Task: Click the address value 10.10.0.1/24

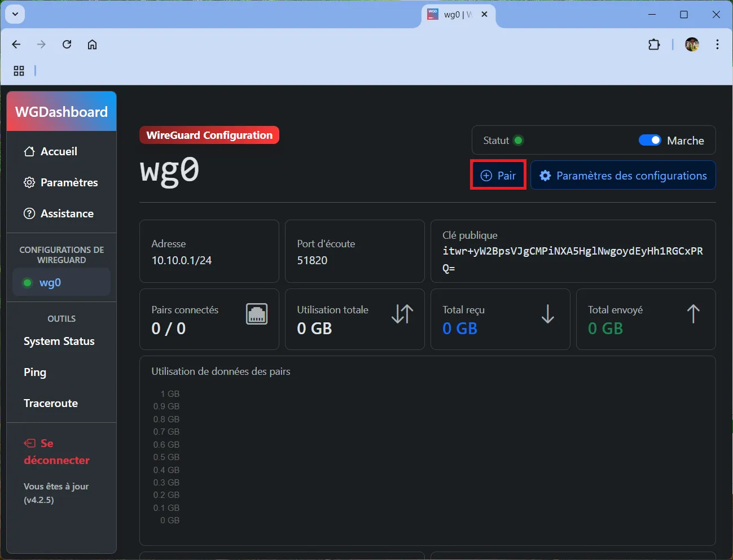Action: [x=182, y=260]
